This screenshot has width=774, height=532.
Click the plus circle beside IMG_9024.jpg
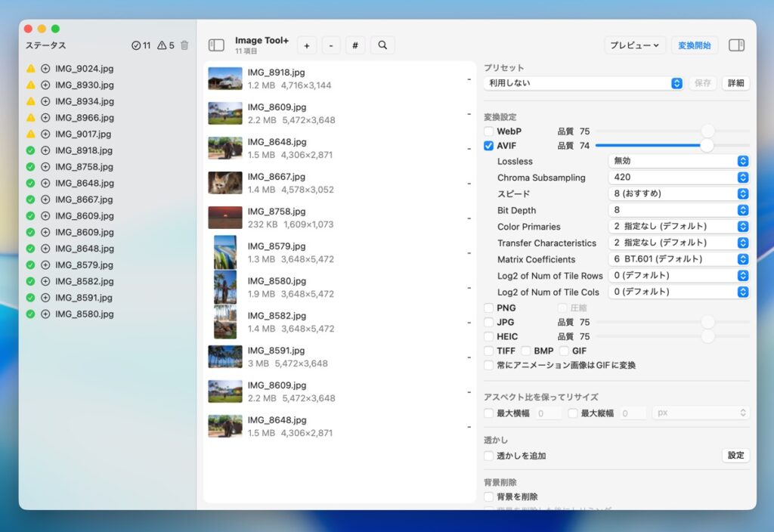click(x=45, y=69)
